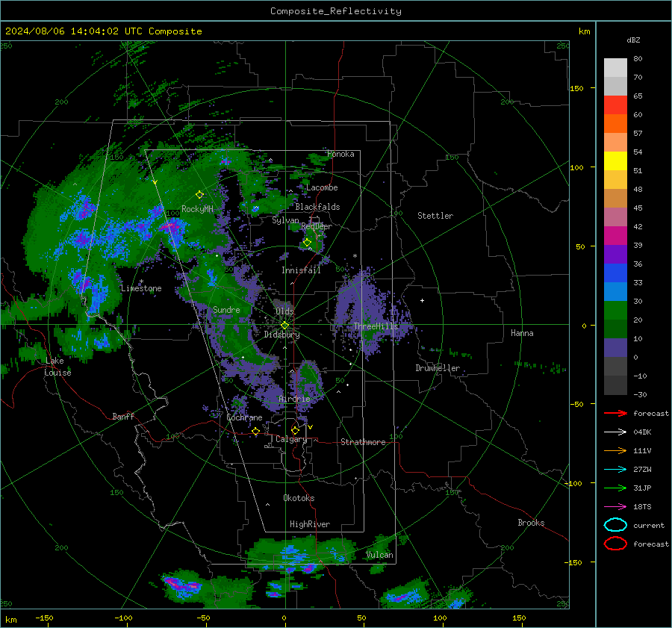Click the Banff label

pyautogui.click(x=123, y=416)
